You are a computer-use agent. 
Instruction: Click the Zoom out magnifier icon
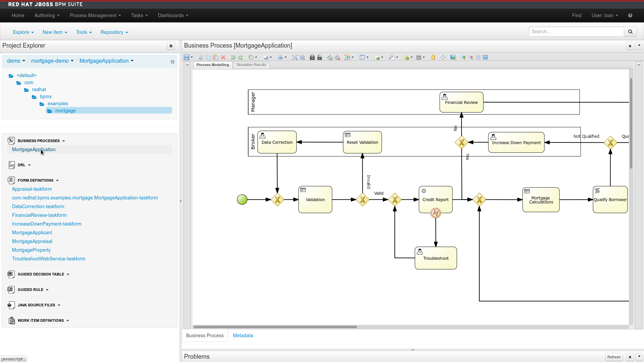[x=471, y=57]
